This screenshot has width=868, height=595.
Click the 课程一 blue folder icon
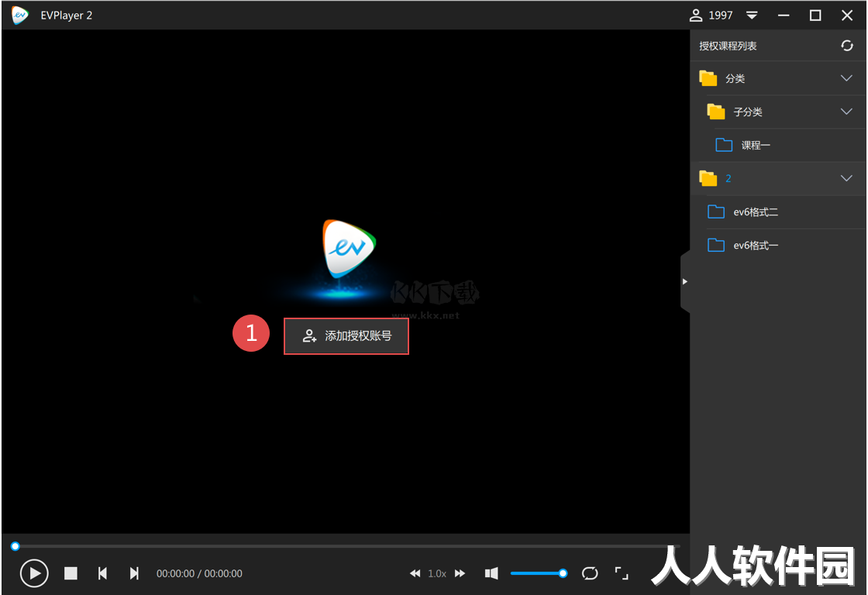tap(724, 145)
